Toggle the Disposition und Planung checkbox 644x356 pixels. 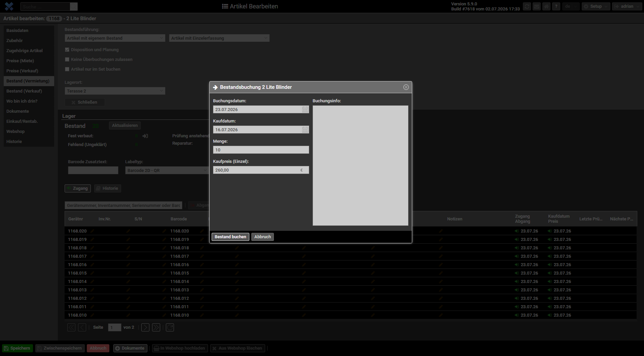pyautogui.click(x=67, y=50)
